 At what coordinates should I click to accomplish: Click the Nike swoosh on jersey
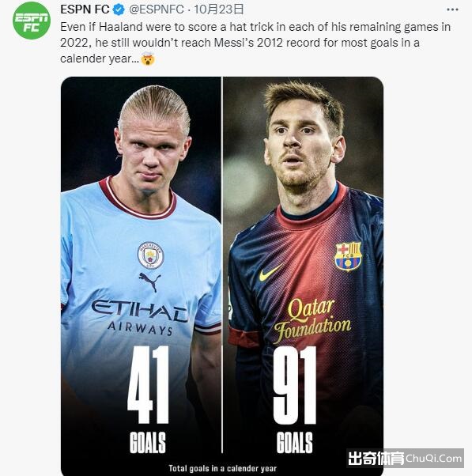tap(270, 272)
